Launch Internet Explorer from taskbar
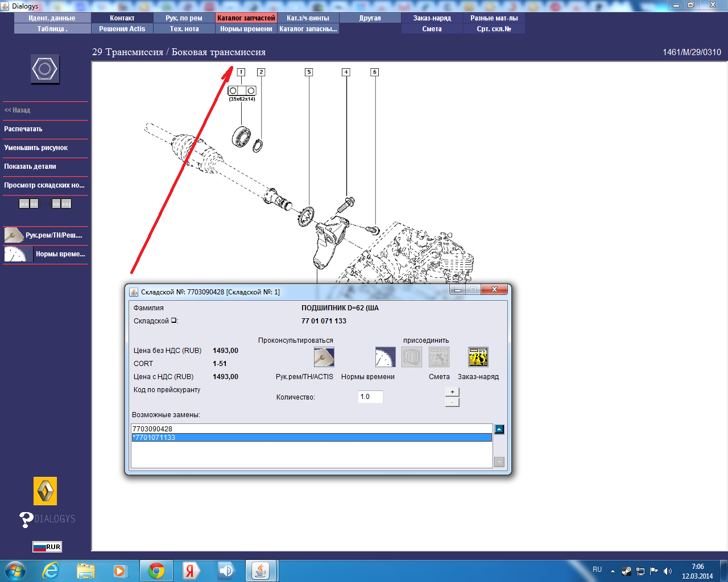728x582 pixels. (x=51, y=571)
